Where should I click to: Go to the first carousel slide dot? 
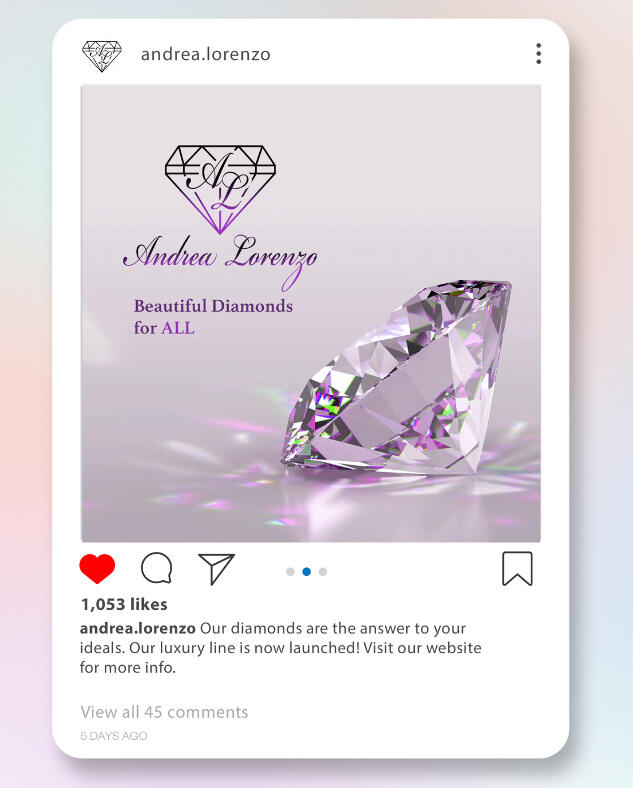290,571
